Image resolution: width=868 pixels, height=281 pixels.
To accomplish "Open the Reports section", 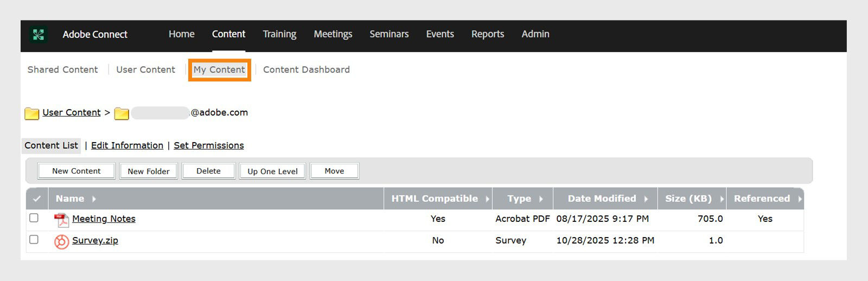I will click(488, 34).
